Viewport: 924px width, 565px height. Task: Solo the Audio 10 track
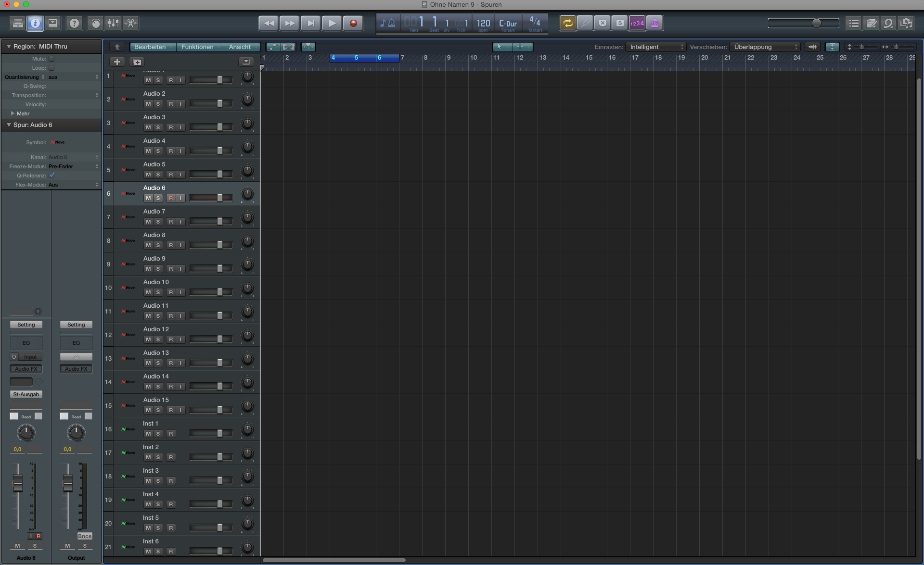[158, 292]
